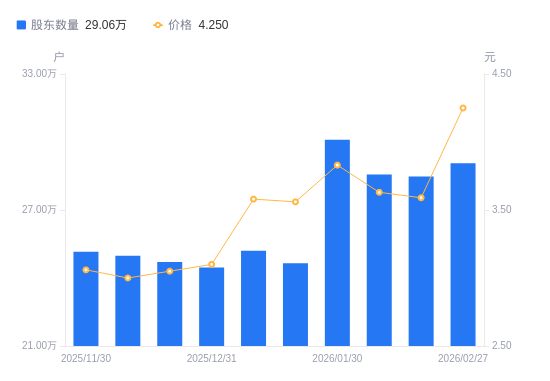The width and height of the screenshot is (550, 381).
Task: Click the 2025/11/30 axis date label
Action: point(86,358)
